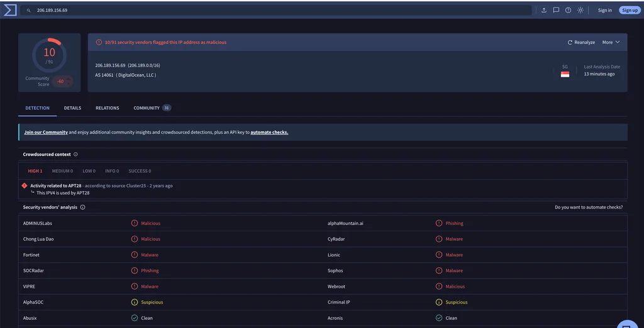Click info icon beside Security vendors' analysis
644x328 pixels.
click(x=82, y=207)
